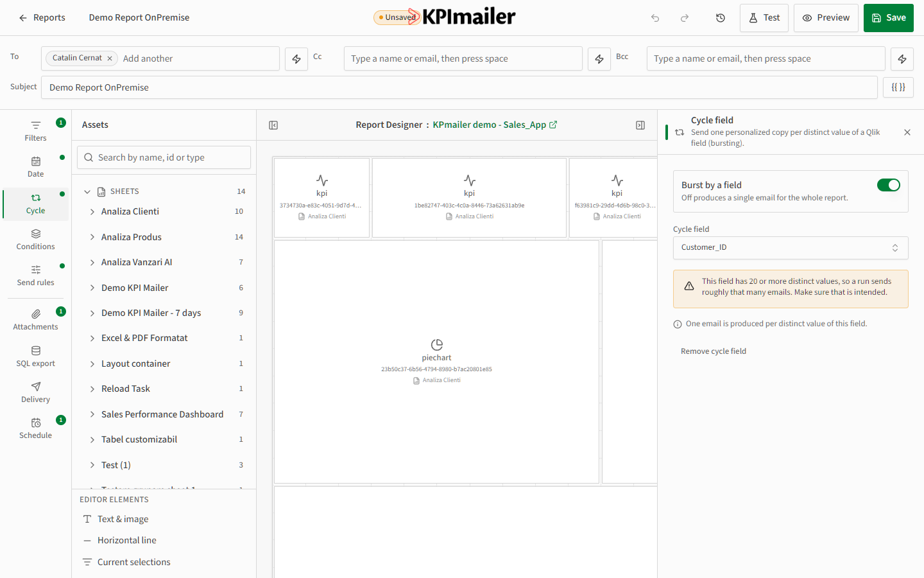This screenshot has width=924, height=578.
Task: Click the lightning icon next to Bcc field
Action: [902, 58]
